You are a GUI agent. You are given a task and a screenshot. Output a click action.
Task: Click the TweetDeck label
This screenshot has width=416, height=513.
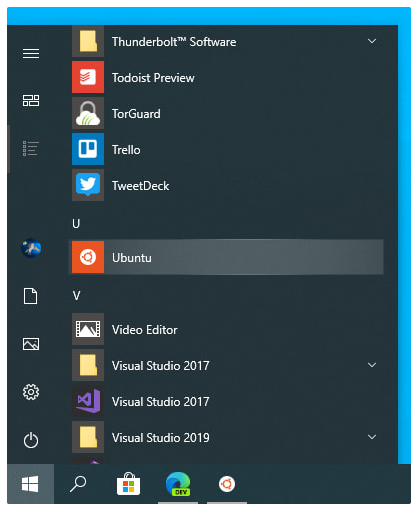point(140,186)
